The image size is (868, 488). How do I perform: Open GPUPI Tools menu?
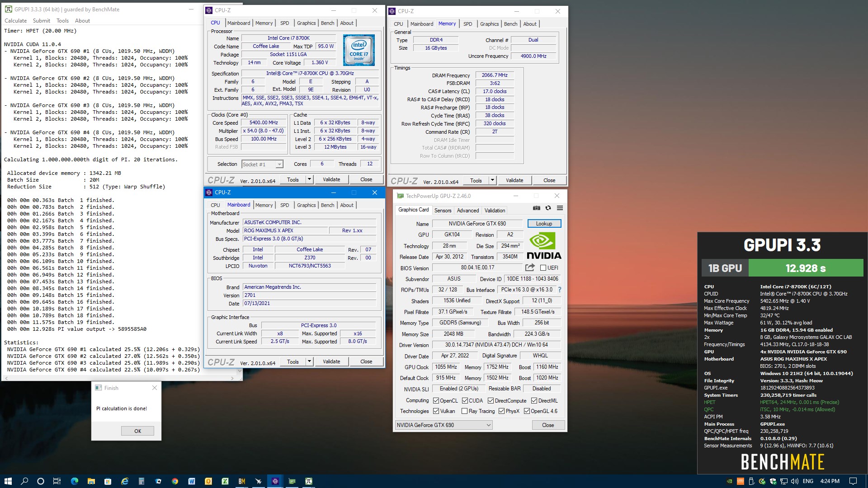(62, 21)
